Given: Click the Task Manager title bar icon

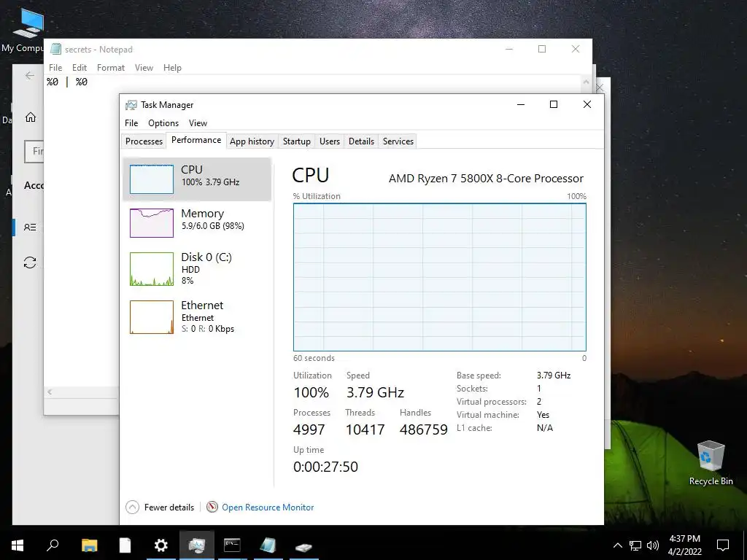Looking at the screenshot, I should click(131, 105).
